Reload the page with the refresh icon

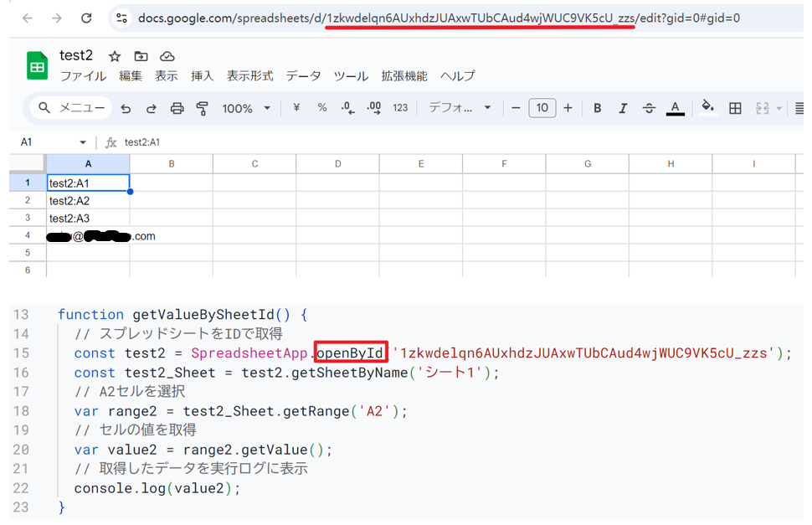point(86,18)
